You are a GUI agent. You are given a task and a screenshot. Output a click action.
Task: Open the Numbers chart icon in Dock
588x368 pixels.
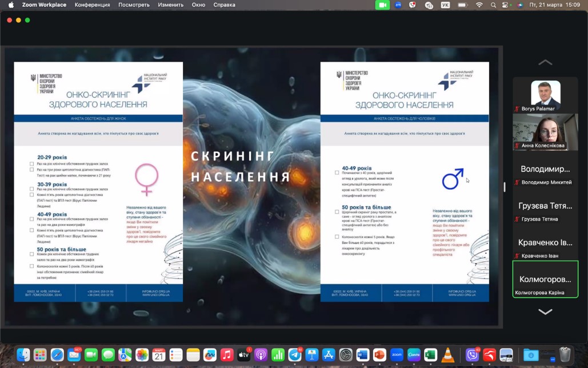pos(278,354)
